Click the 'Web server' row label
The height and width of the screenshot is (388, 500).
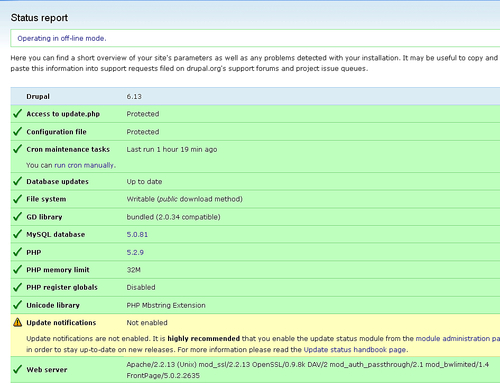tap(47, 370)
